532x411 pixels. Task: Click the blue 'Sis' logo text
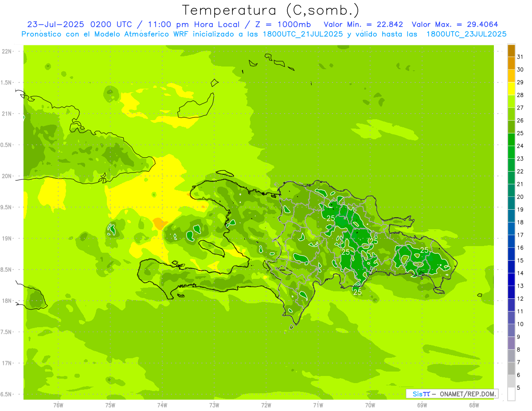pos(417,394)
